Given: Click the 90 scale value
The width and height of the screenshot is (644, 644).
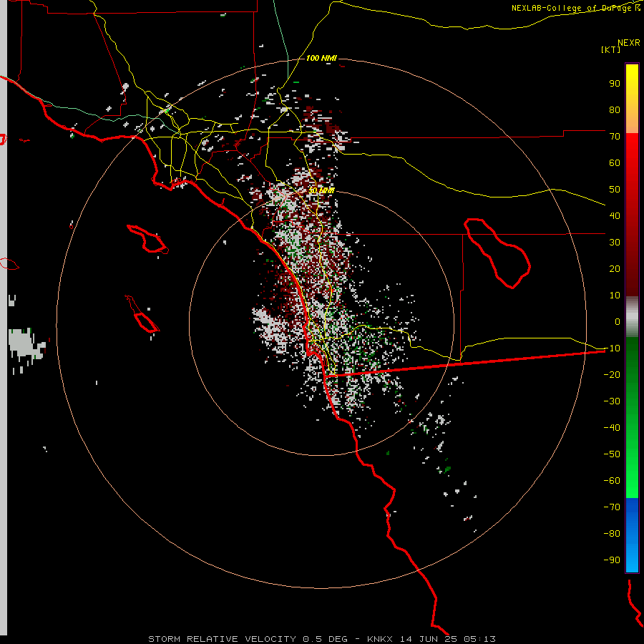Looking at the screenshot, I should [615, 84].
